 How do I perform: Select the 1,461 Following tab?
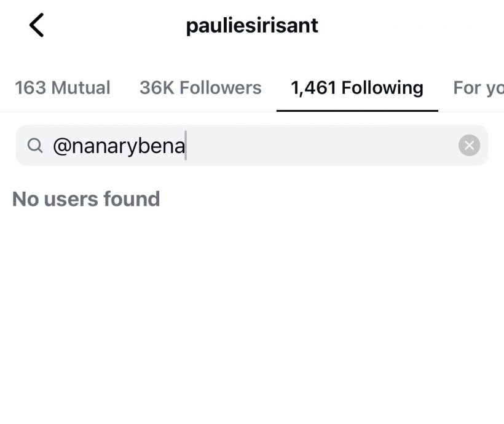[357, 87]
